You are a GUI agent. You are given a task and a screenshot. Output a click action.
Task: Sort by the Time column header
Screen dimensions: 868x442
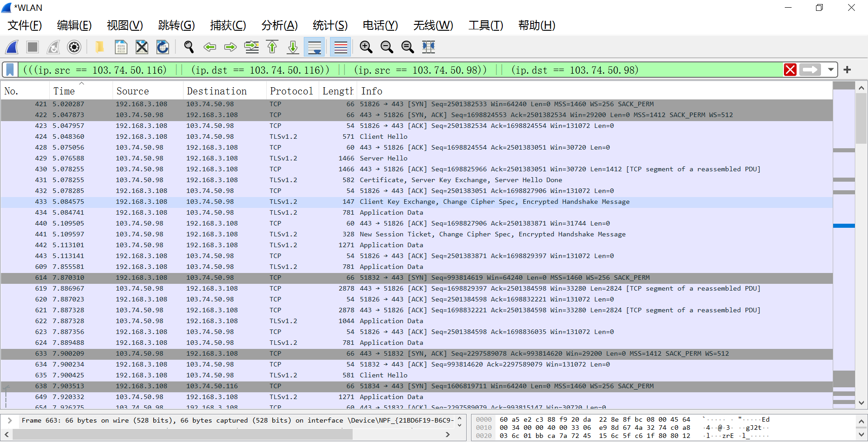(x=81, y=91)
